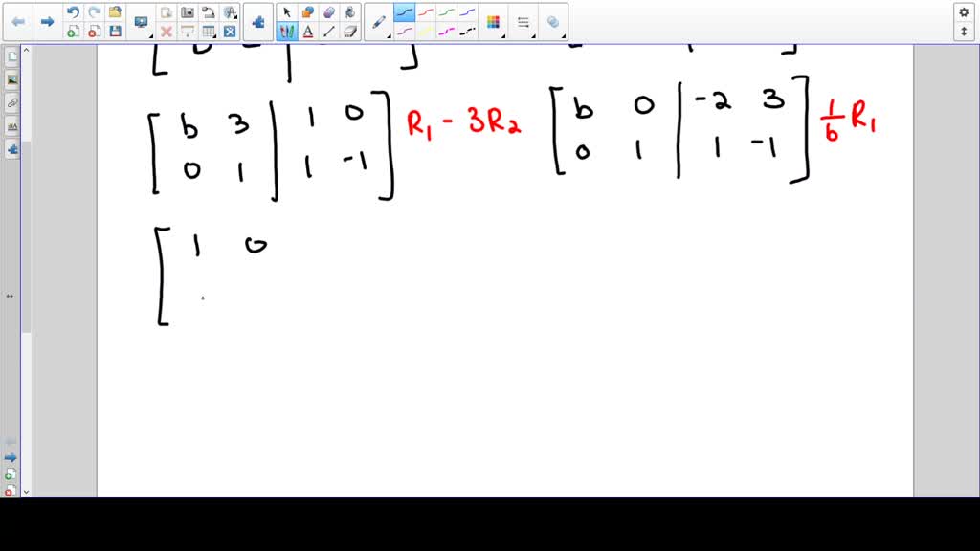The image size is (980, 551).
Task: Save the current notebook file
Action: click(115, 30)
